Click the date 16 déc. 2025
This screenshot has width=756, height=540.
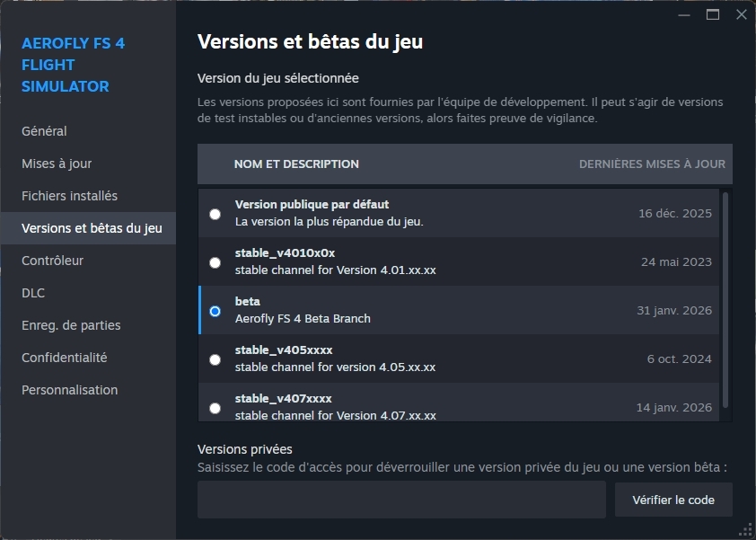675,213
